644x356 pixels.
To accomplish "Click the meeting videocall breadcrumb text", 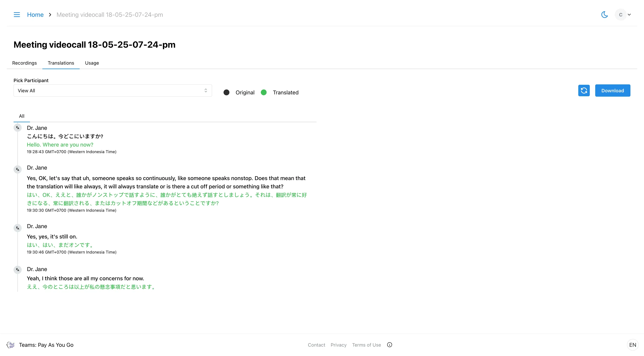I will (110, 15).
